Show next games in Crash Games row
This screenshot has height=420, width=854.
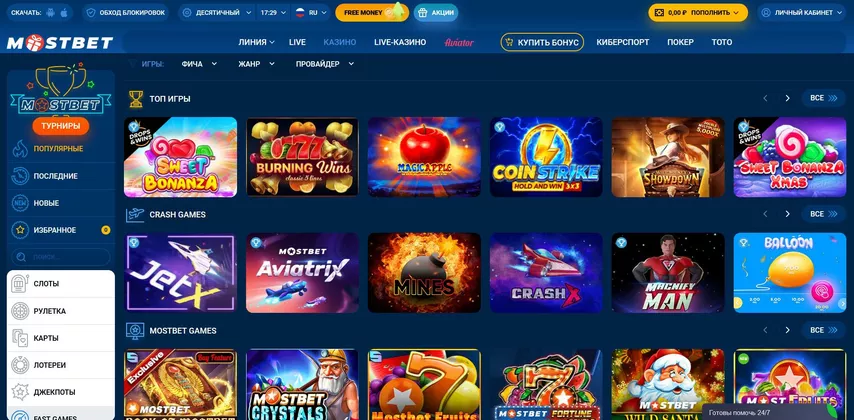click(x=787, y=214)
